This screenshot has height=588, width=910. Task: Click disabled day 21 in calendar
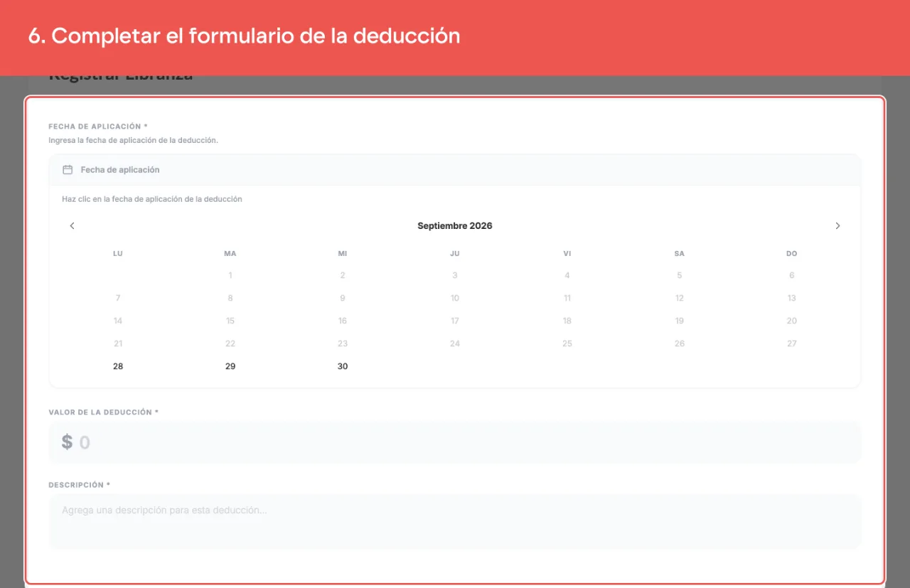(x=118, y=343)
